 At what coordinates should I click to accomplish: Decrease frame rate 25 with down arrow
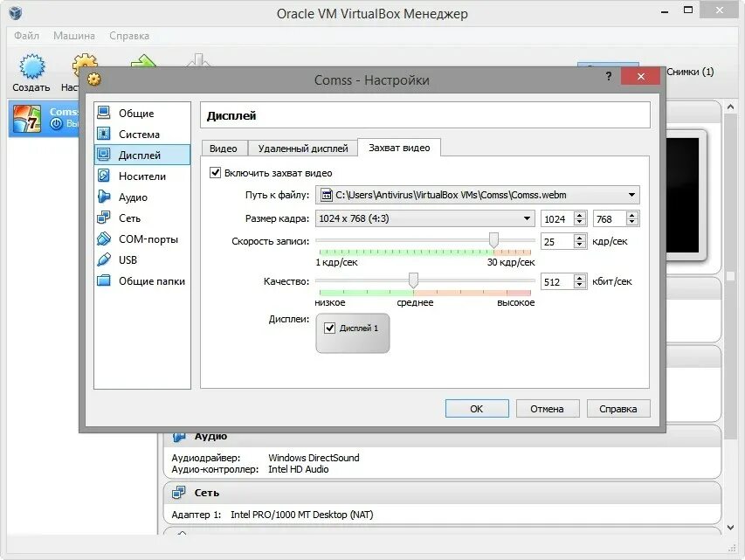tap(579, 245)
